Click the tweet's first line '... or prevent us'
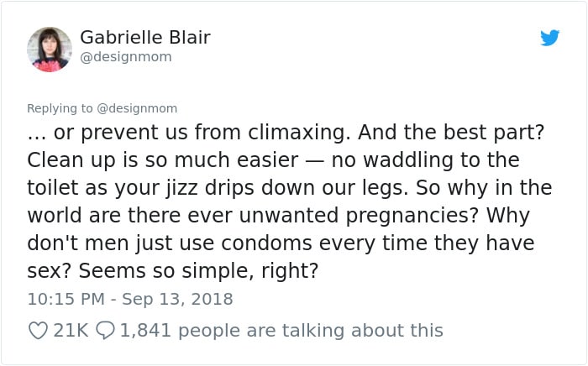The image size is (588, 366). coord(108,133)
